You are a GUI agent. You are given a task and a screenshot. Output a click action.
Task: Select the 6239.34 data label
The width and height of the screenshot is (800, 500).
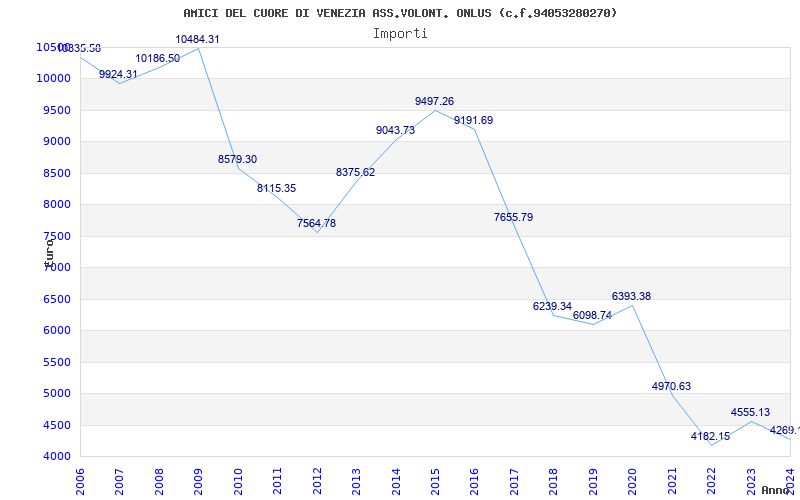pos(553,307)
